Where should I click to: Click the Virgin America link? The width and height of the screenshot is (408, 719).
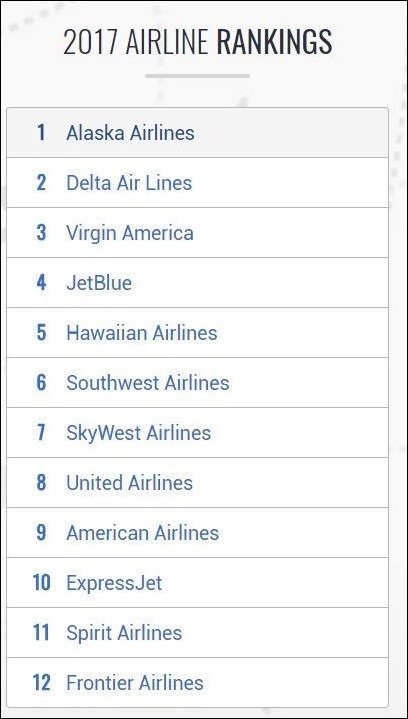pos(130,233)
